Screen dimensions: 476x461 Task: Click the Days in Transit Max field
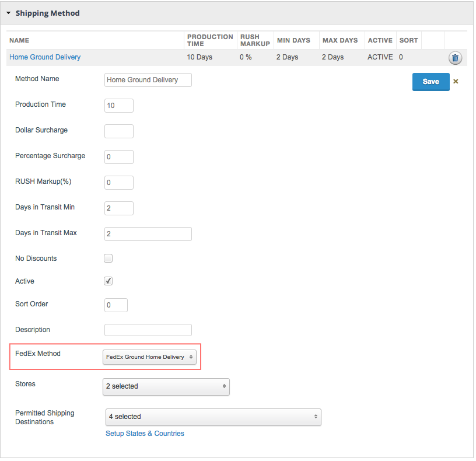(x=148, y=234)
